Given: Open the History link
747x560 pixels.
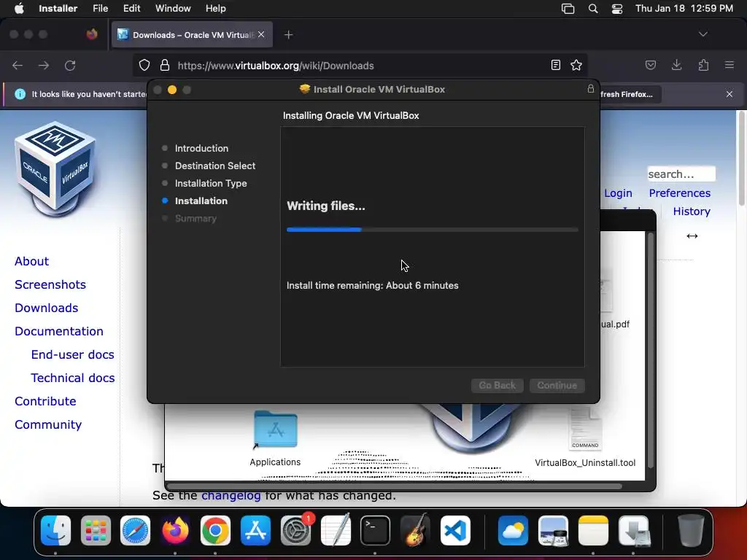Looking at the screenshot, I should (x=692, y=211).
